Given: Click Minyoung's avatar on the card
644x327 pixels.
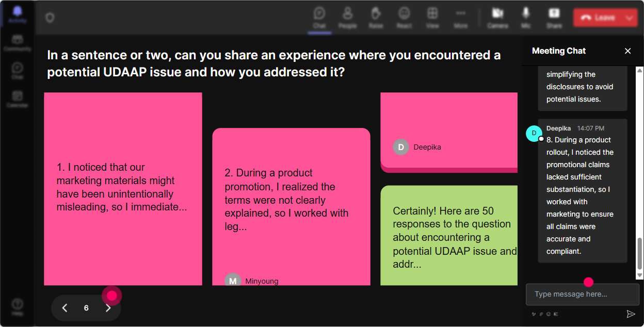Looking at the screenshot, I should pos(233,280).
